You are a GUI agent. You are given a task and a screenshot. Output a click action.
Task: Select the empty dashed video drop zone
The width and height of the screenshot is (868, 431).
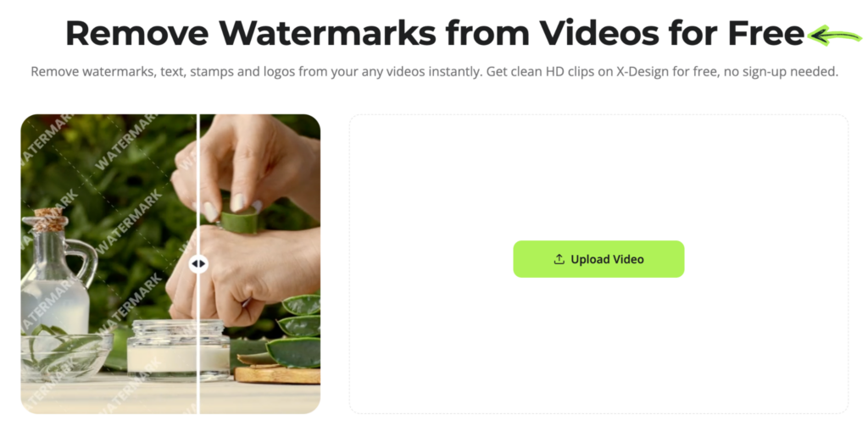point(598,264)
